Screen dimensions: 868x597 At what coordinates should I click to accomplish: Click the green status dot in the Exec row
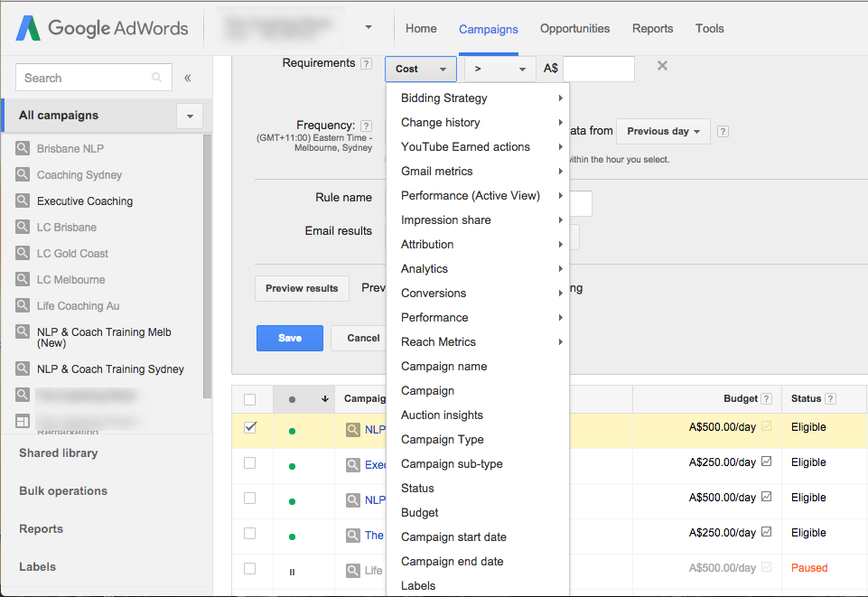coord(292,466)
